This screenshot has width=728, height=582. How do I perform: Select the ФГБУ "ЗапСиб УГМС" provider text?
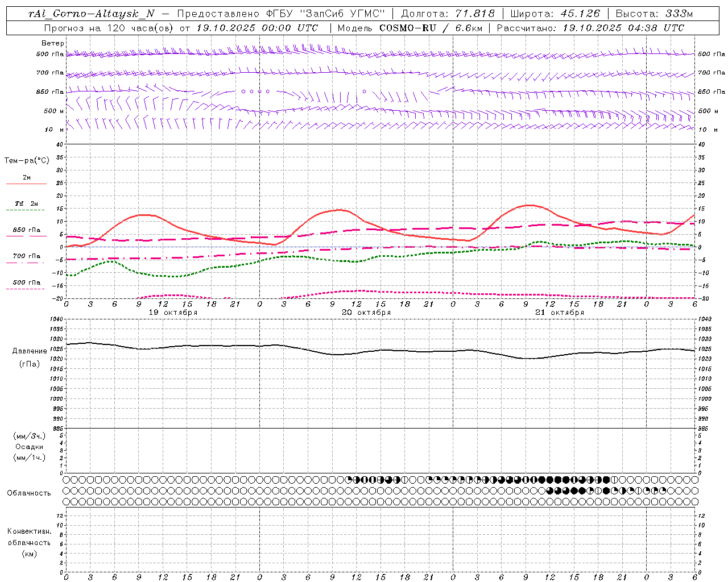point(326,14)
